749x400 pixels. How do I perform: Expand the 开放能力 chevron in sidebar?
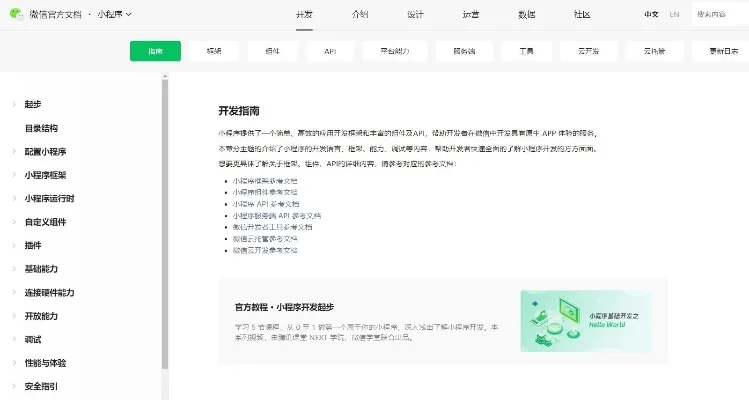coord(14,315)
